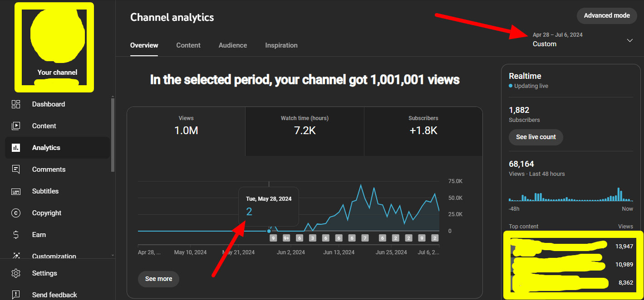644x300 pixels.
Task: Open the Inspiration tab
Action: point(281,45)
